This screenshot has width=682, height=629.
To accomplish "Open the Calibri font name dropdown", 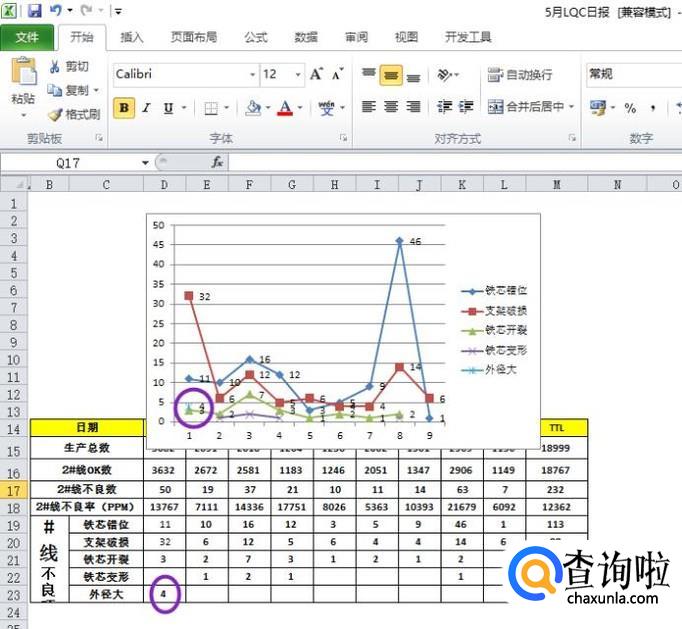I will point(252,74).
